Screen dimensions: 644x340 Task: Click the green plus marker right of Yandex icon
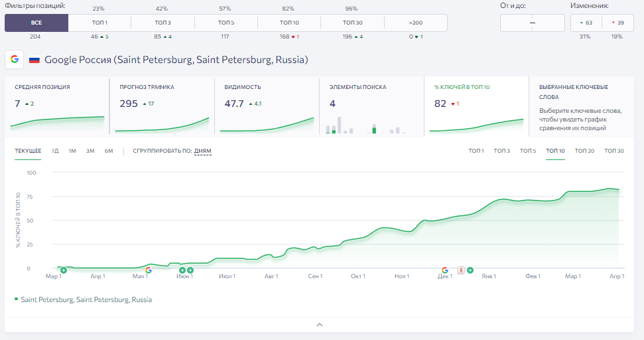pos(470,270)
